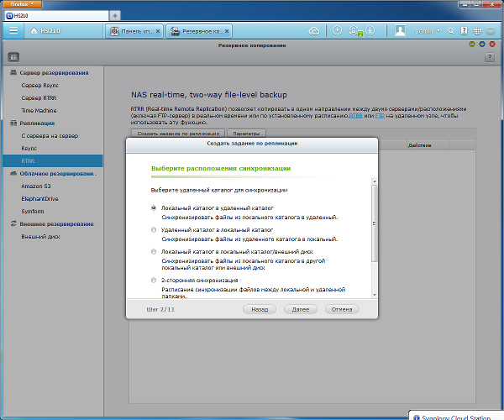Click the backup server section icon
504x420 pixels.
(13, 72)
